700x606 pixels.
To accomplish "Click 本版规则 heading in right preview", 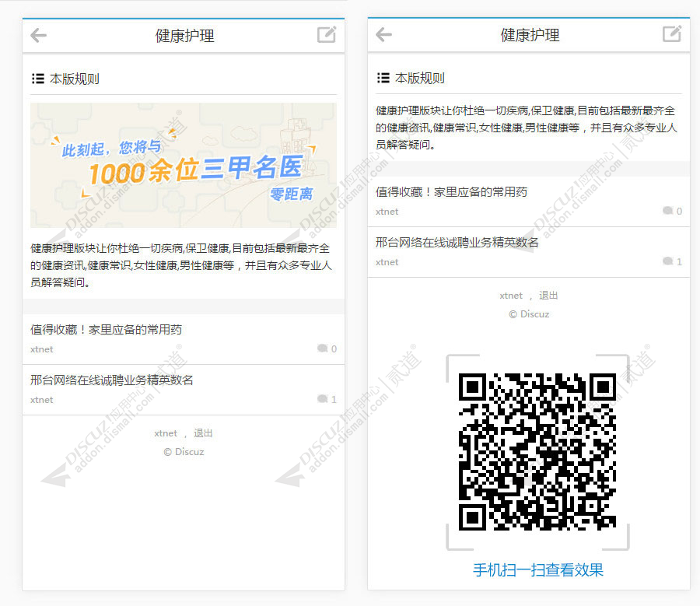I will [x=420, y=78].
